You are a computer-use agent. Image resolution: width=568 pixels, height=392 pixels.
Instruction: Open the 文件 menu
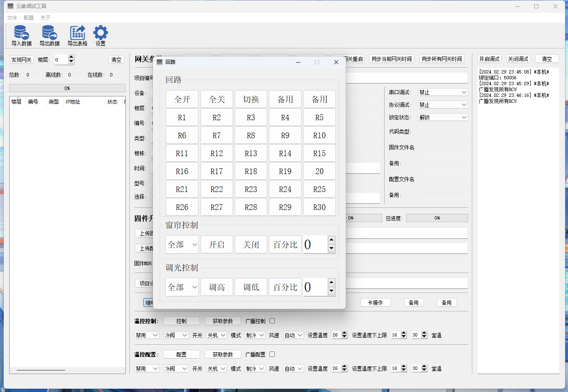[12, 18]
